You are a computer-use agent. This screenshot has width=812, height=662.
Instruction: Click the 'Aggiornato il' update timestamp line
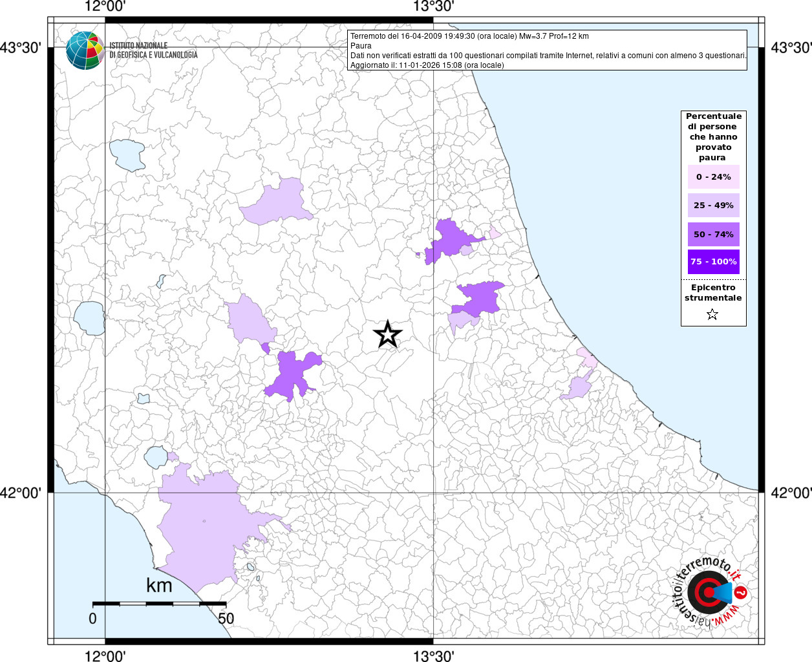coord(427,65)
